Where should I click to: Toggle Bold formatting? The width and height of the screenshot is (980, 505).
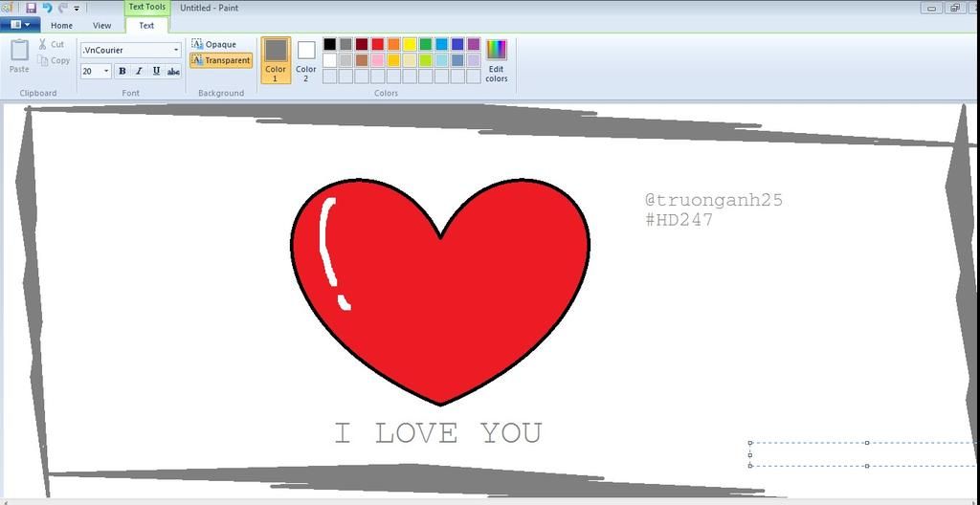click(x=122, y=71)
